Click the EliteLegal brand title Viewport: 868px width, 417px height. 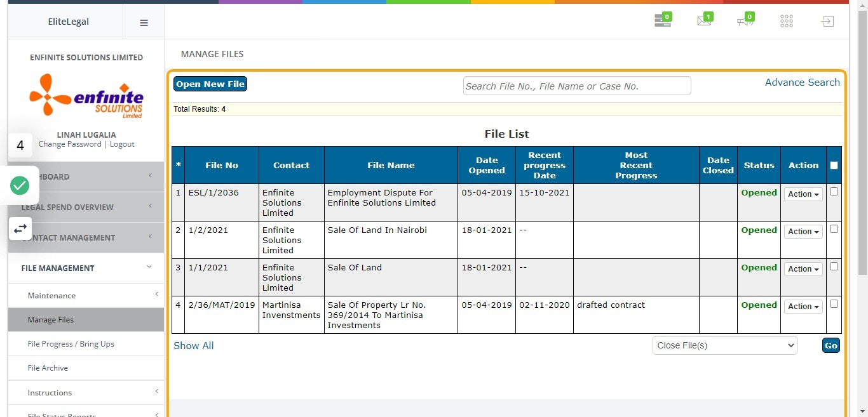point(69,22)
